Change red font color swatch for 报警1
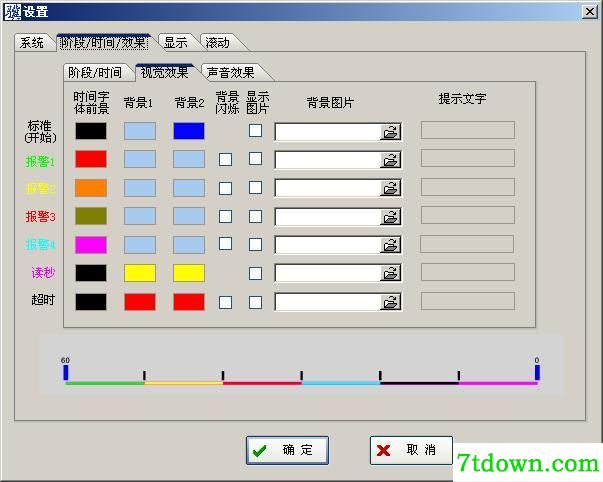This screenshot has width=603, height=482. pyautogui.click(x=91, y=159)
